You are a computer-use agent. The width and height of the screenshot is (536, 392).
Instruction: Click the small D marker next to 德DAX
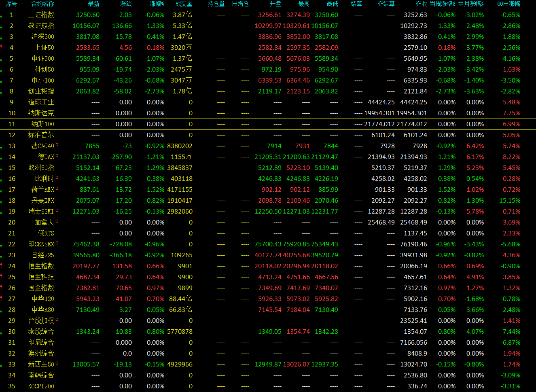pyautogui.click(x=57, y=155)
